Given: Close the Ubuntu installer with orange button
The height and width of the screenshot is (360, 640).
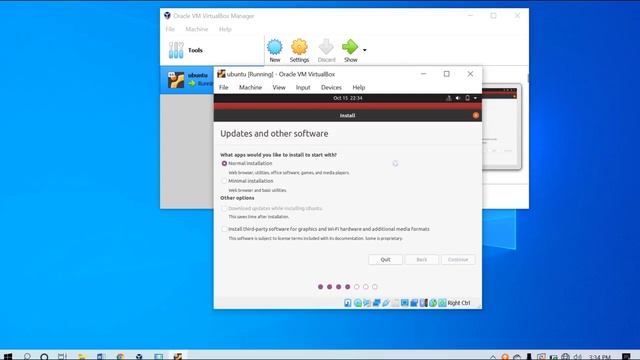Looking at the screenshot, I should click(x=476, y=116).
